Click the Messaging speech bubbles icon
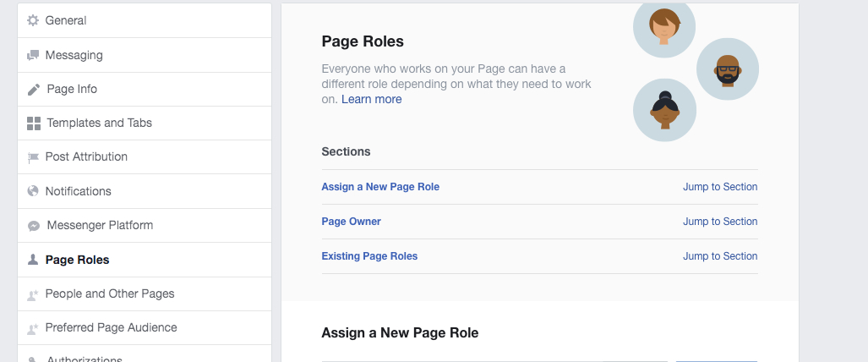Screen dimensions: 868x362 pyautogui.click(x=33, y=55)
